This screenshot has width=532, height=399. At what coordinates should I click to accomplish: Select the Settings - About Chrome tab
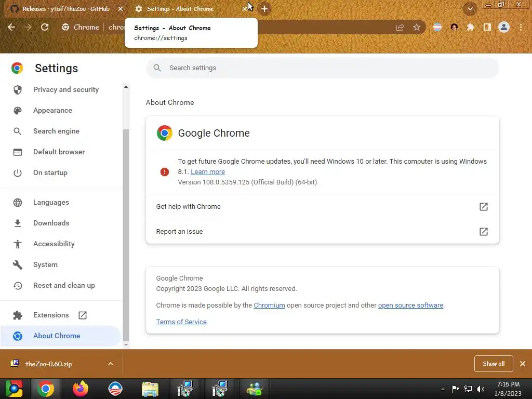pos(180,9)
